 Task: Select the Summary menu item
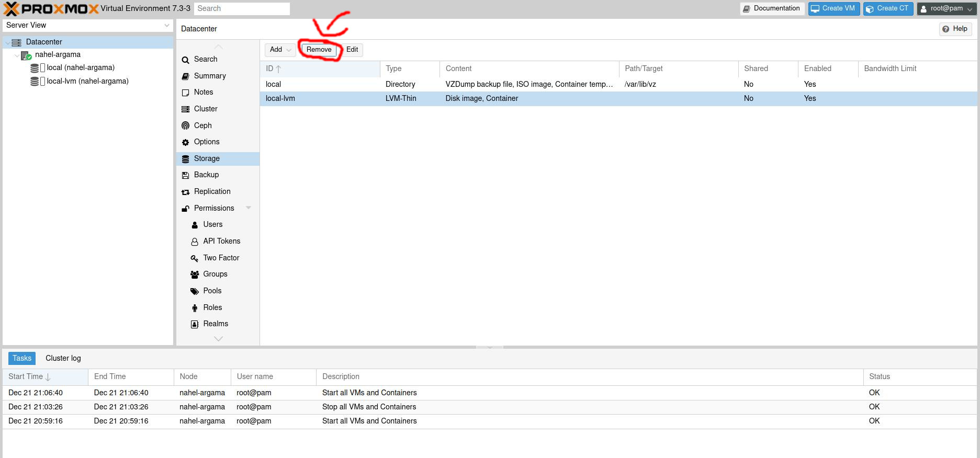(x=210, y=76)
